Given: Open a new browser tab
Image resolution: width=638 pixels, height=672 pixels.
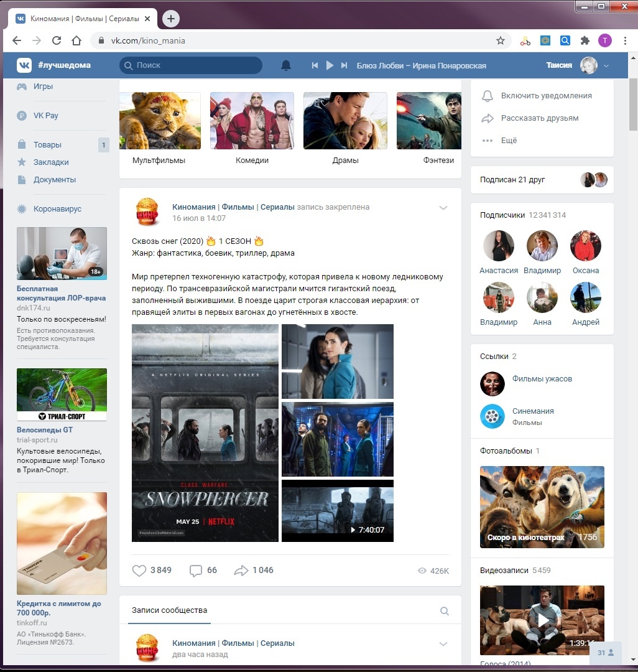Looking at the screenshot, I should tap(171, 19).
